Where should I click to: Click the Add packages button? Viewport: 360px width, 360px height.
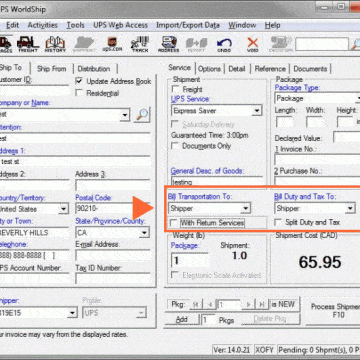[x=181, y=320]
